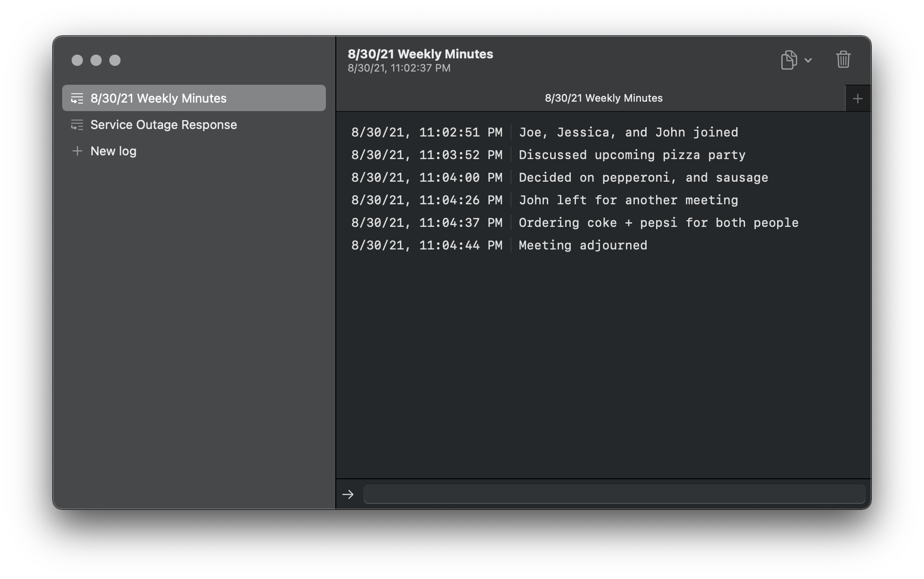Click the submit arrow icon beside entry field
Screen dimensions: 924x579
coord(348,494)
